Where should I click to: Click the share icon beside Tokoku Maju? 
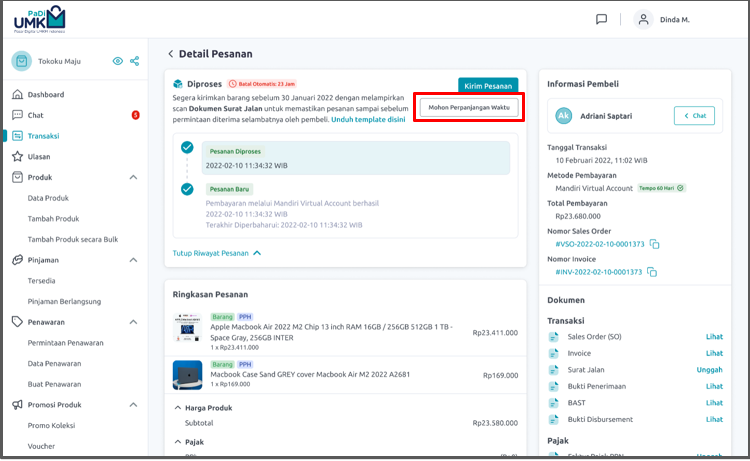pos(135,61)
